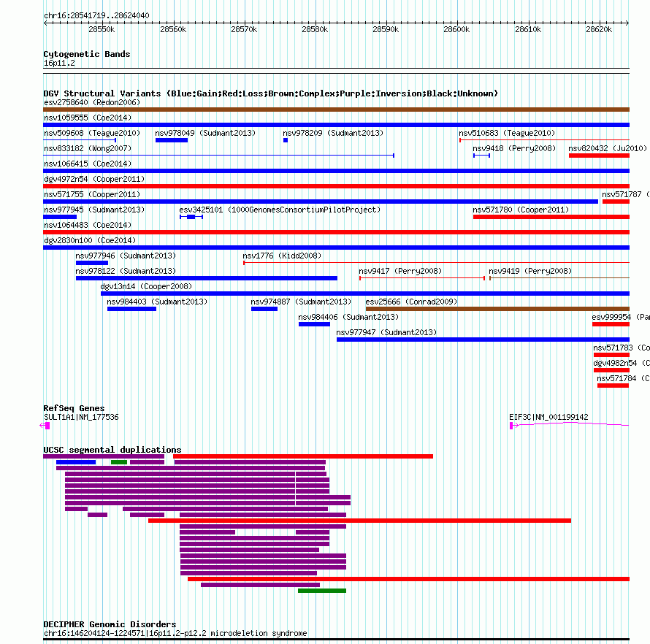Screen dimensions: 650x644
Task: Open 16p11.2-p12.2 microdeletion syndrome entry
Action: click(x=175, y=633)
